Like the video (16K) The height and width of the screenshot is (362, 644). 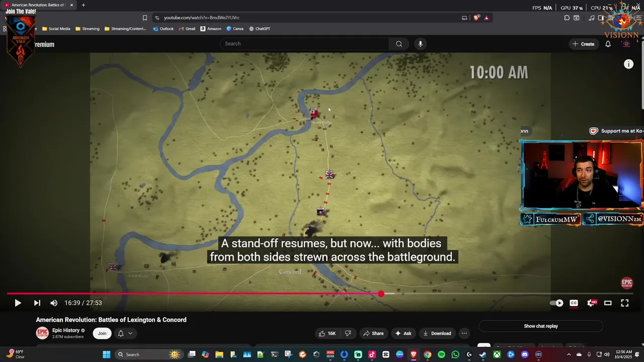click(x=327, y=333)
